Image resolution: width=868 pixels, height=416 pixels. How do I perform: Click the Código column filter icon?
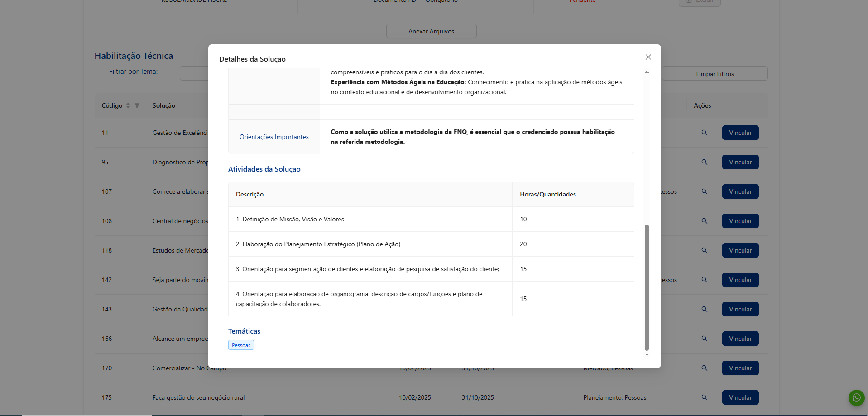click(137, 105)
